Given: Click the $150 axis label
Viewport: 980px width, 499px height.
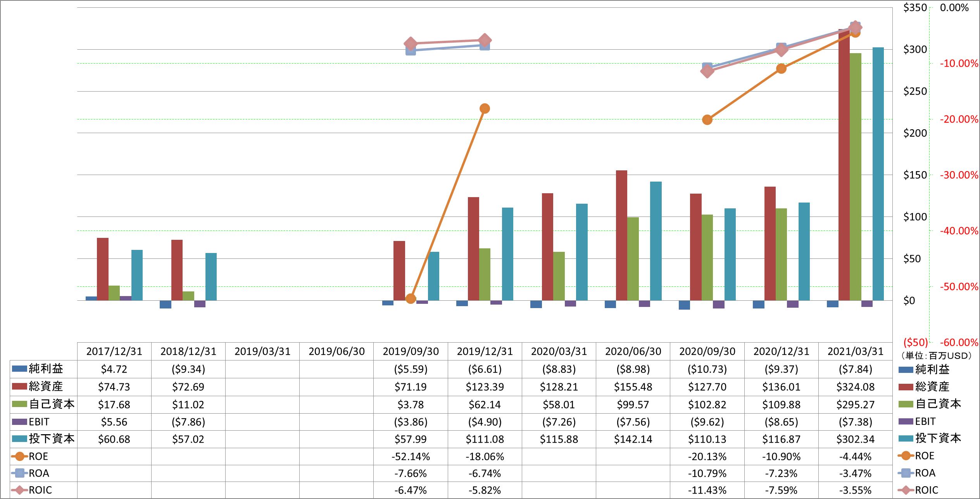Looking at the screenshot, I should (x=915, y=175).
